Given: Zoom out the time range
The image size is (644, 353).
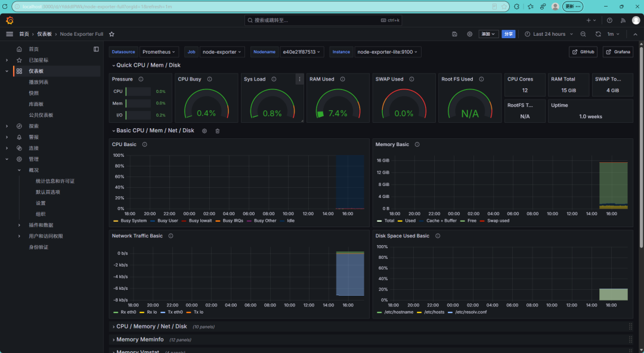Looking at the screenshot, I should pos(583,34).
